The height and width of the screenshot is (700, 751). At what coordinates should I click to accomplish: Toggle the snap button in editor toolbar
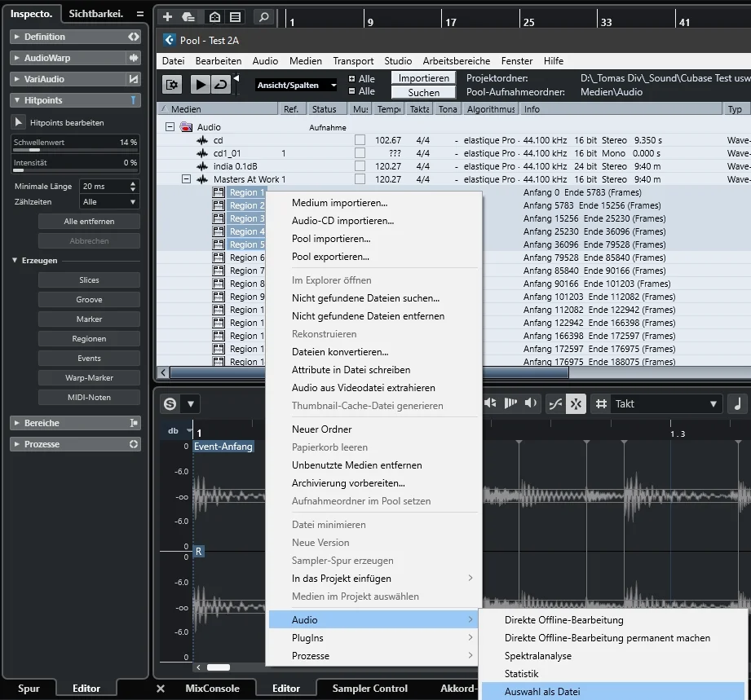[x=577, y=403]
